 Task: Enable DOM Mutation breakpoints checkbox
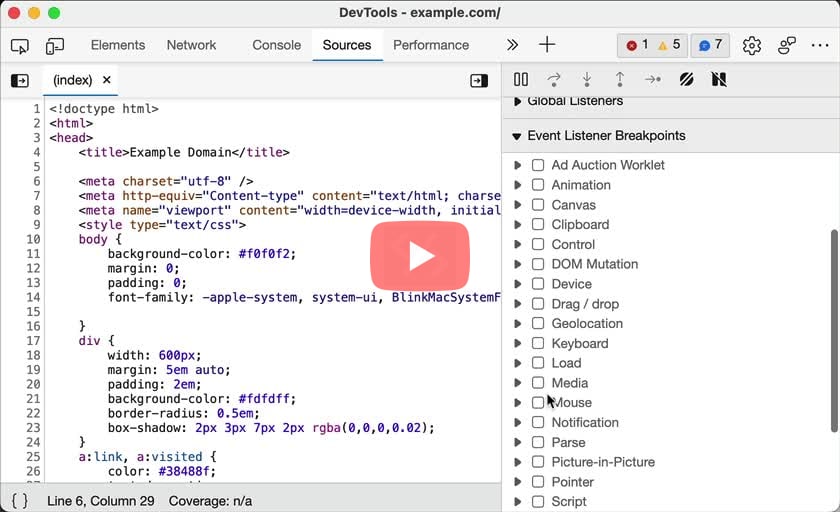pos(538,264)
